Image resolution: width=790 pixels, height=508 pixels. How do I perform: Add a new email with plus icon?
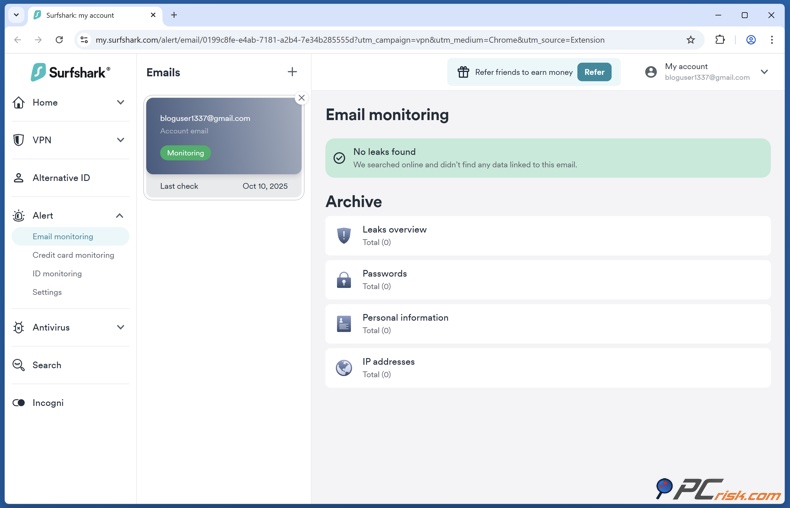pyautogui.click(x=292, y=72)
